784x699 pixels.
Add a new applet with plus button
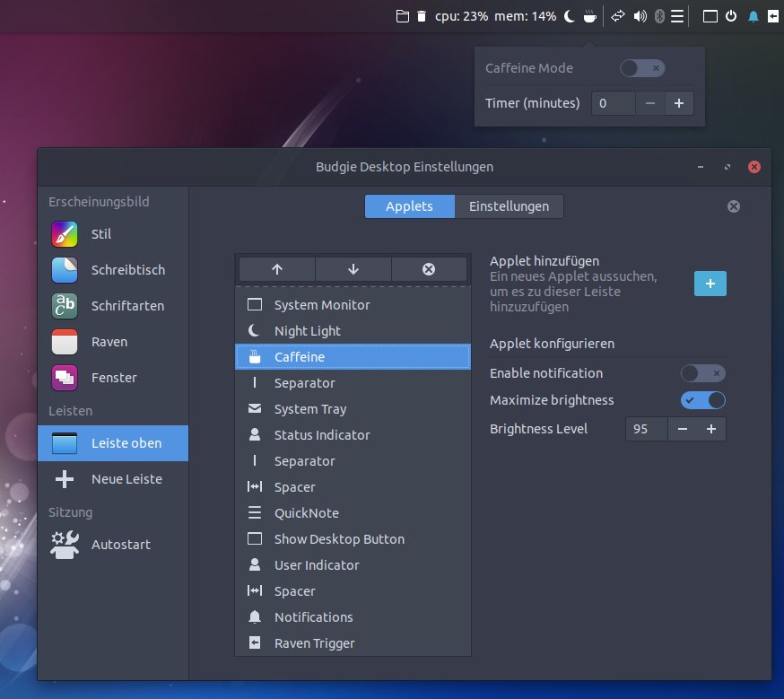(710, 284)
